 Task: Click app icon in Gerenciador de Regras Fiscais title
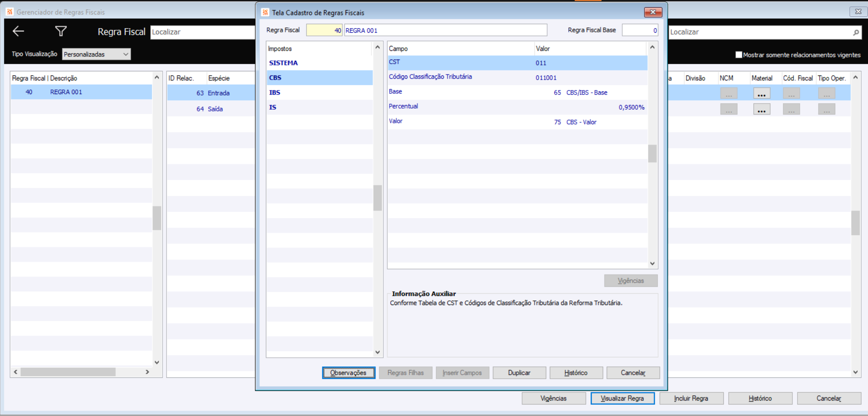[10, 12]
